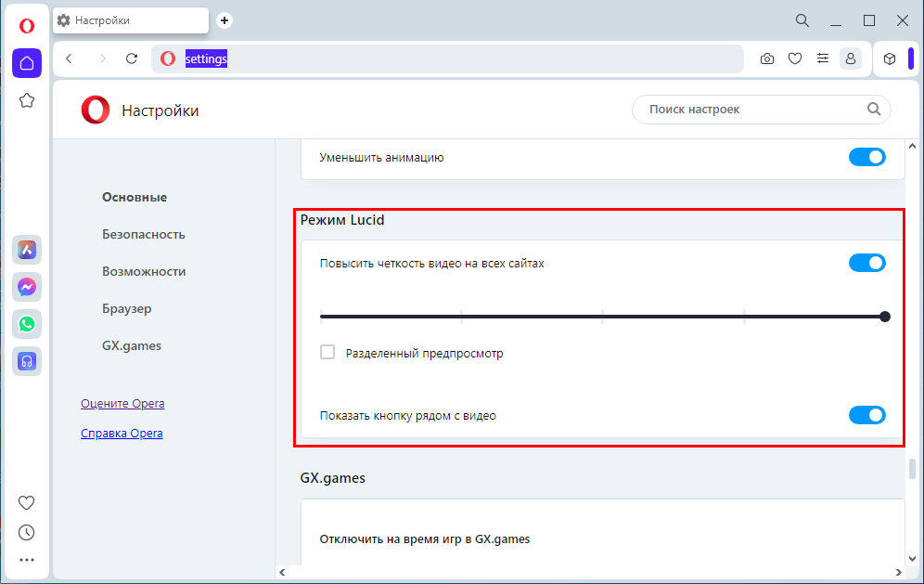Launch Aria AI sidebar icon
The image size is (924, 584).
tap(27, 250)
